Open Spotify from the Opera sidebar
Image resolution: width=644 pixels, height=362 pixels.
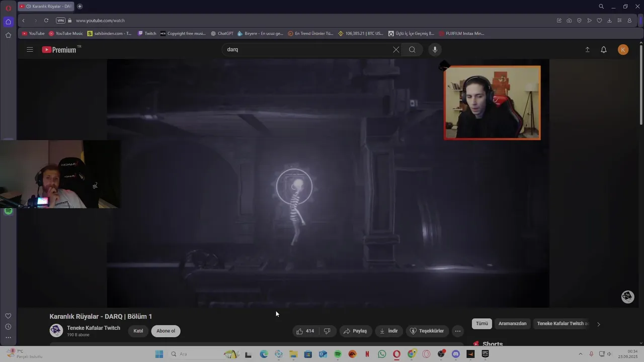[8, 211]
